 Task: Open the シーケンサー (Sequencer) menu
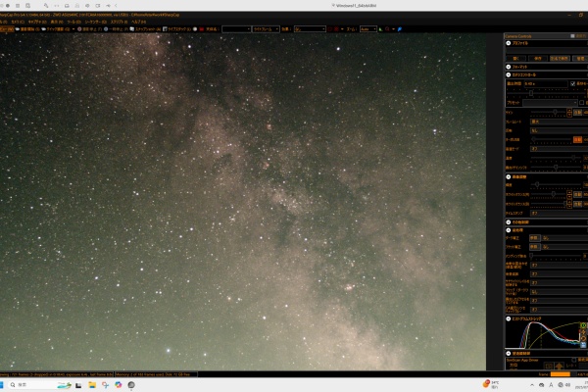(96, 22)
